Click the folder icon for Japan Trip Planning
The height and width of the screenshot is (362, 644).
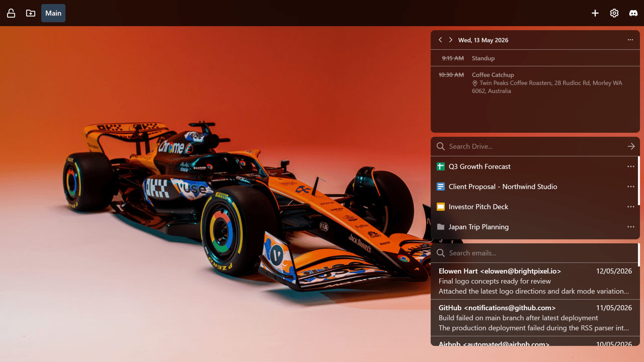click(441, 227)
